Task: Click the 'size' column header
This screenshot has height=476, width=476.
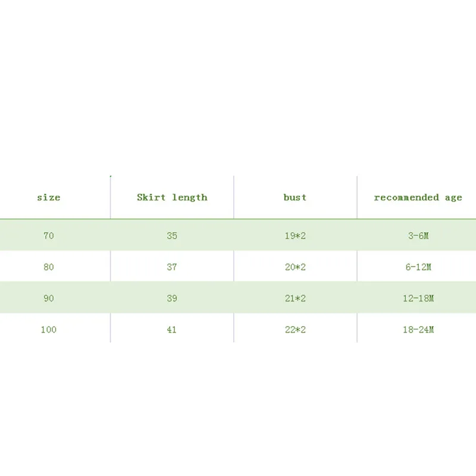Action: (x=49, y=198)
